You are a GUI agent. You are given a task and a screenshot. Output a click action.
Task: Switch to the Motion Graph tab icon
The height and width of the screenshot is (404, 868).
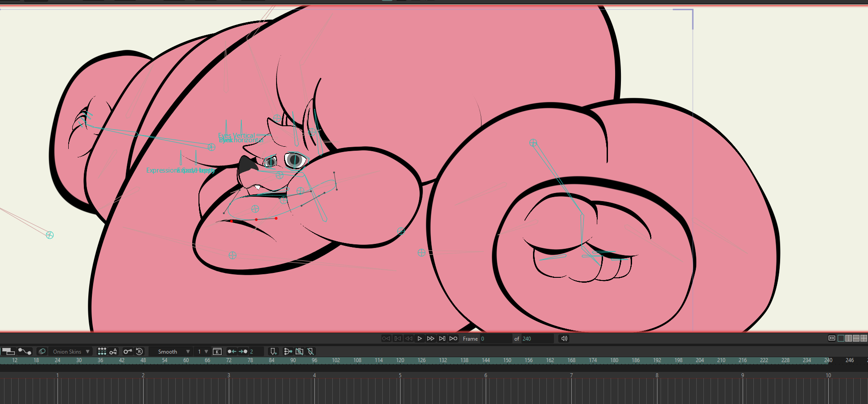pyautogui.click(x=25, y=352)
